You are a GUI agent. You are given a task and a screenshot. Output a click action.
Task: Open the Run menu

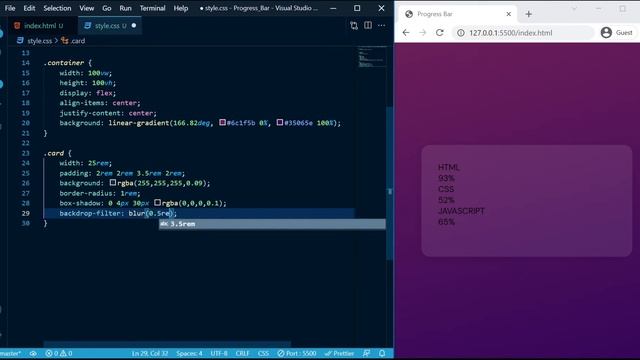click(x=125, y=8)
